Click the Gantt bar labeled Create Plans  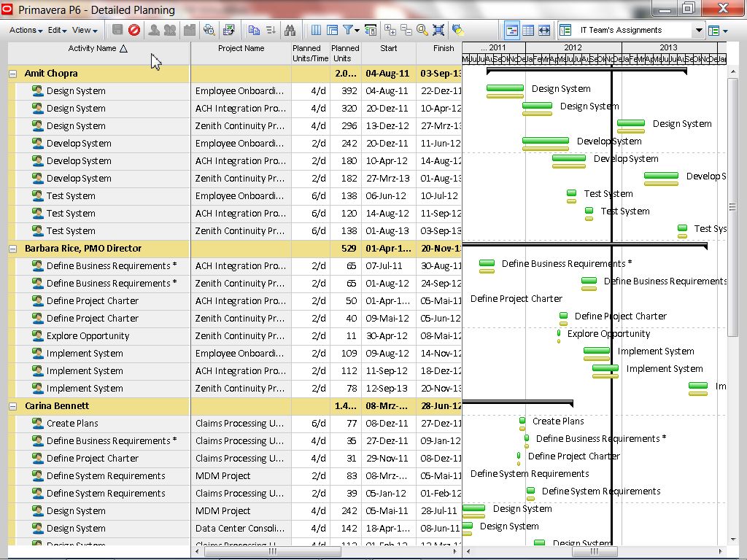(522, 421)
